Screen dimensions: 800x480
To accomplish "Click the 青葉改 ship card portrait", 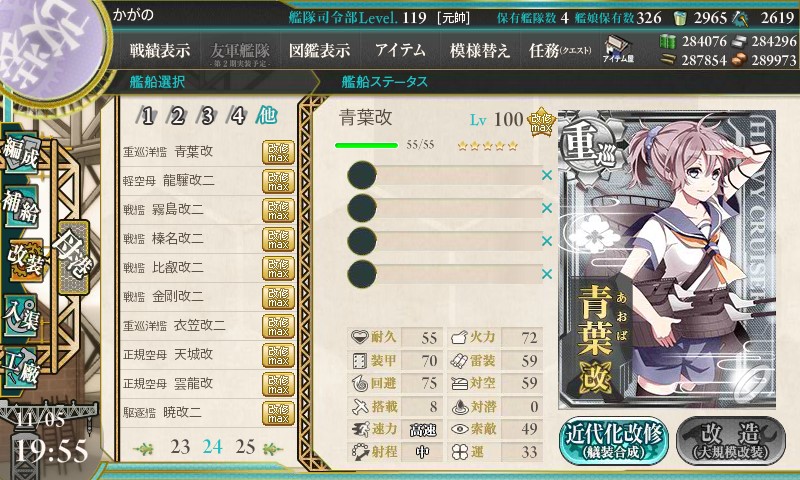I will (667, 260).
